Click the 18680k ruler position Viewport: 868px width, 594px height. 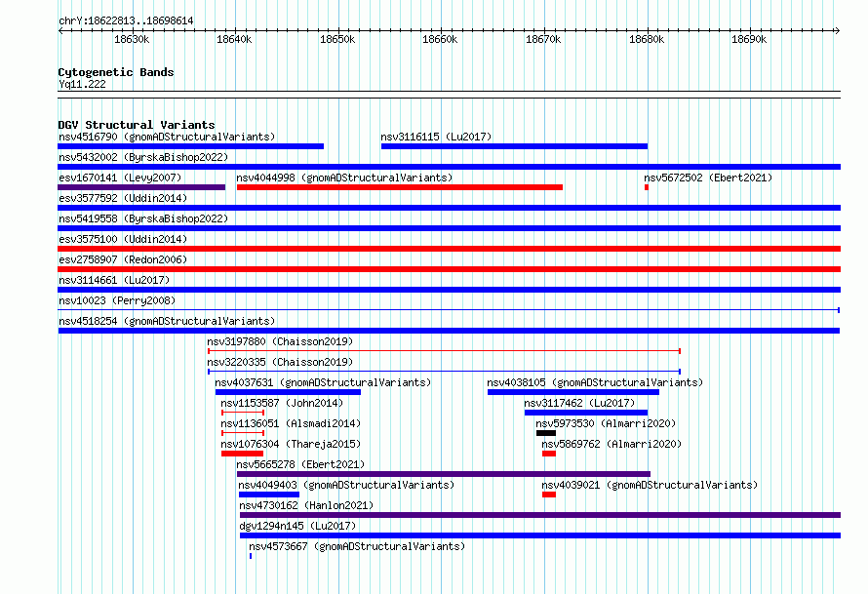point(647,40)
